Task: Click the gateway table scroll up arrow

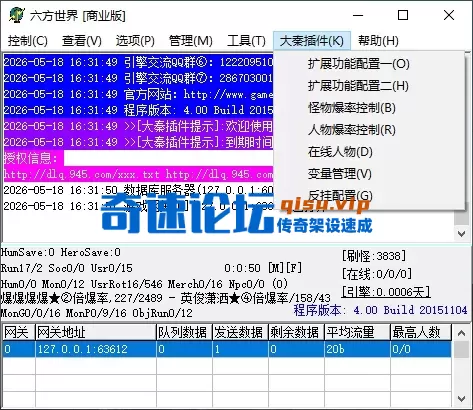Action: [462, 333]
